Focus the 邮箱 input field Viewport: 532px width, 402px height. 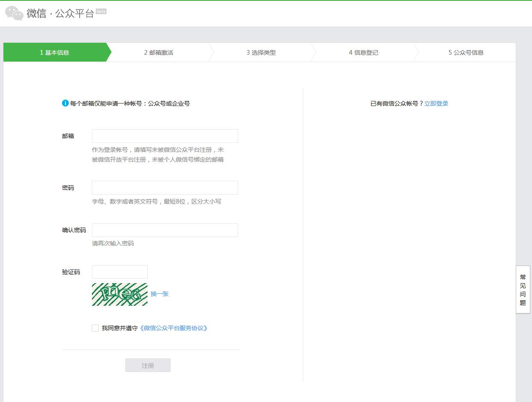(165, 136)
